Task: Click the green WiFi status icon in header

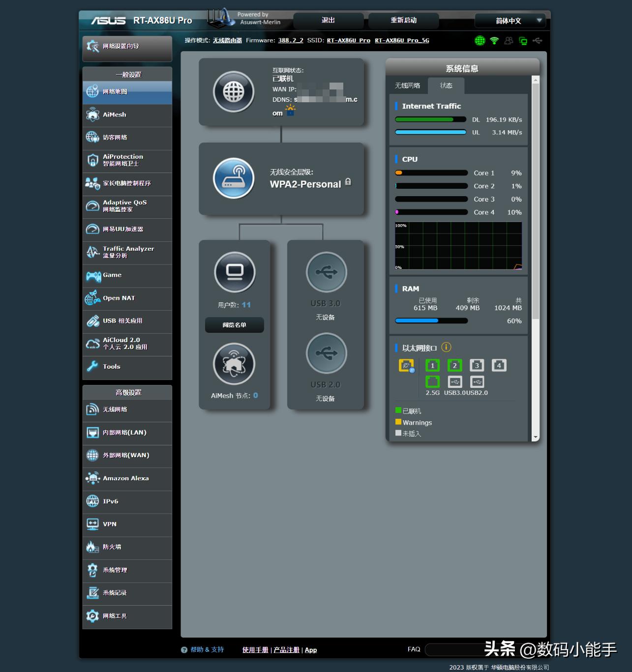Action: point(494,41)
